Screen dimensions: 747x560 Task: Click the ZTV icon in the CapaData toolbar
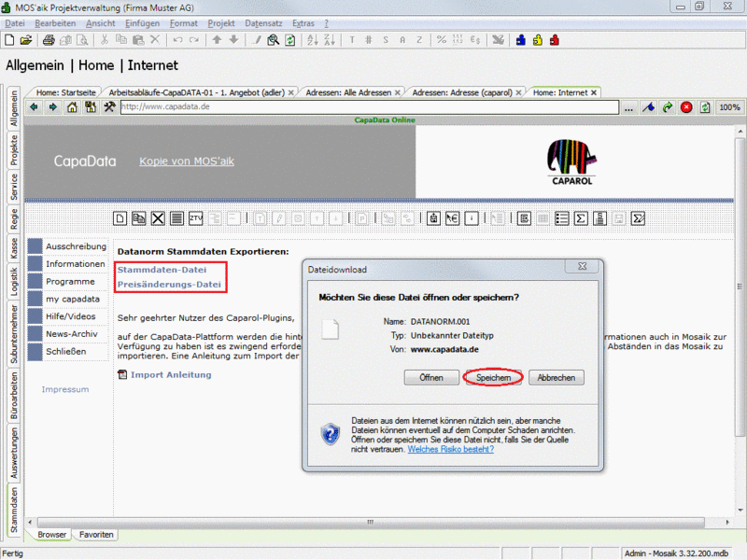tap(196, 218)
